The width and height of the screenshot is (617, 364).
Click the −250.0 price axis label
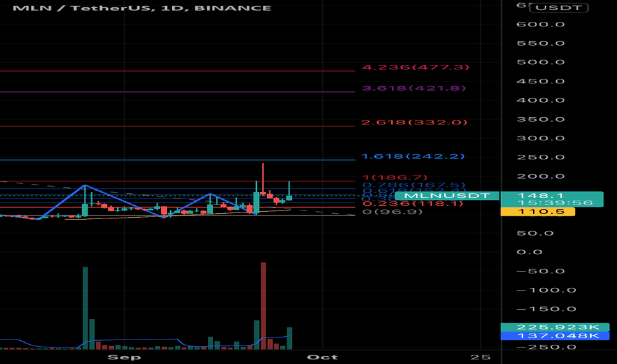546,347
